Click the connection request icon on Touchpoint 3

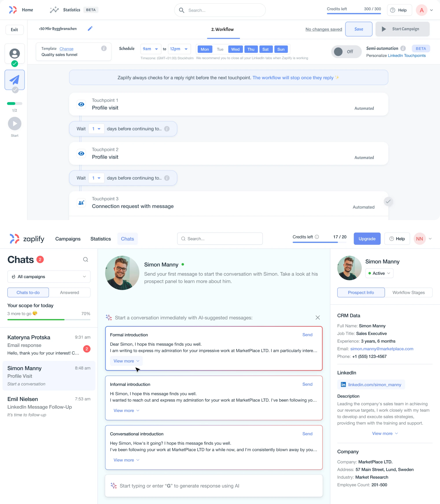tap(81, 202)
